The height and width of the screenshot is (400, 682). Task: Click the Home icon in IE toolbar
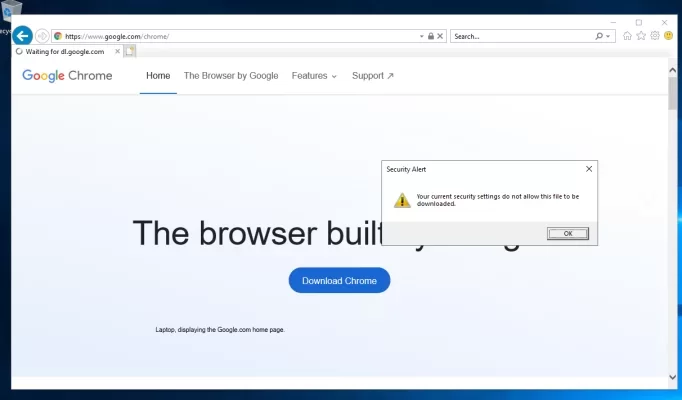tap(627, 36)
